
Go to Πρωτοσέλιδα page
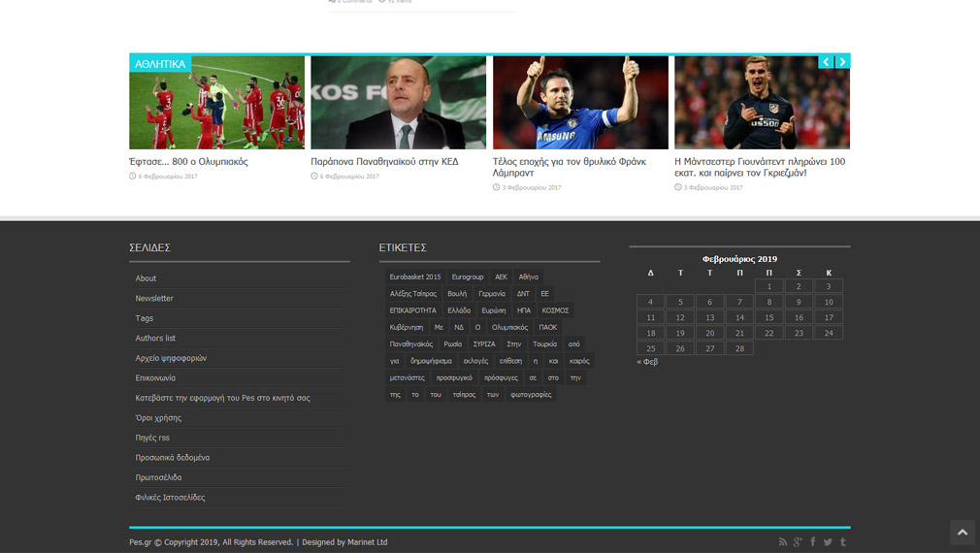tap(158, 477)
